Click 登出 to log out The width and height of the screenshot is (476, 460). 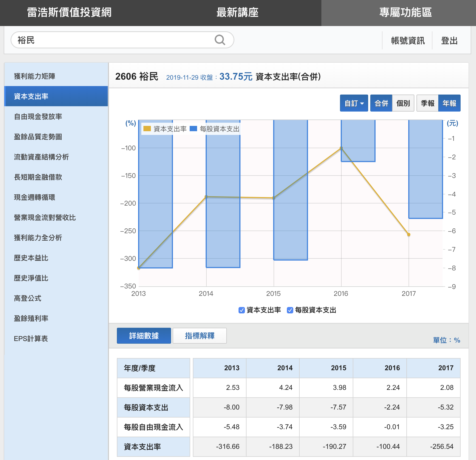(449, 41)
